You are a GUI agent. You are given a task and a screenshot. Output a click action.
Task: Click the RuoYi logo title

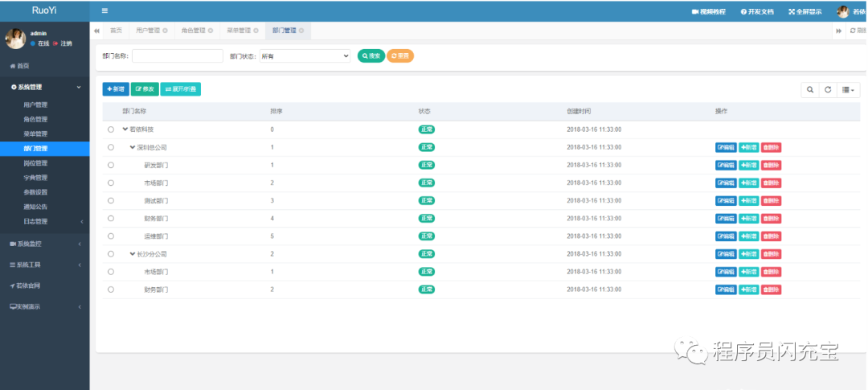pyautogui.click(x=44, y=10)
